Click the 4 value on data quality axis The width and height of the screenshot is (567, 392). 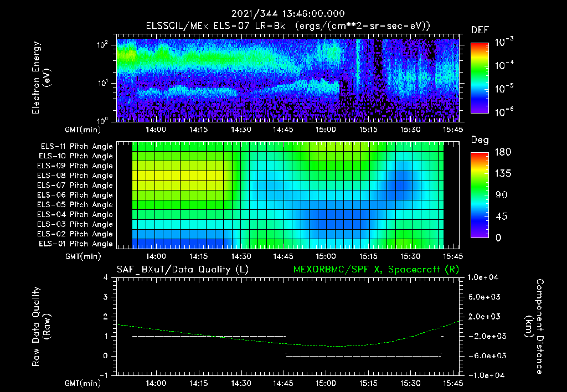tap(106, 277)
